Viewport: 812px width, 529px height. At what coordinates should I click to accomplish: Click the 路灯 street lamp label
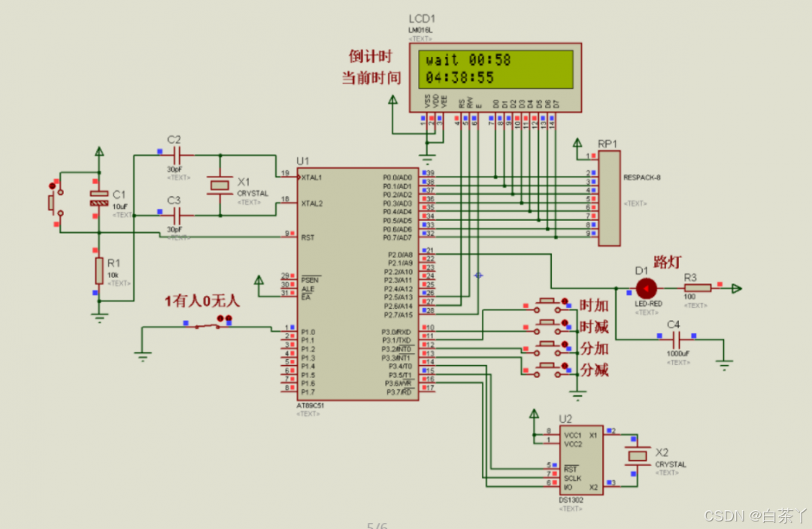click(x=667, y=262)
